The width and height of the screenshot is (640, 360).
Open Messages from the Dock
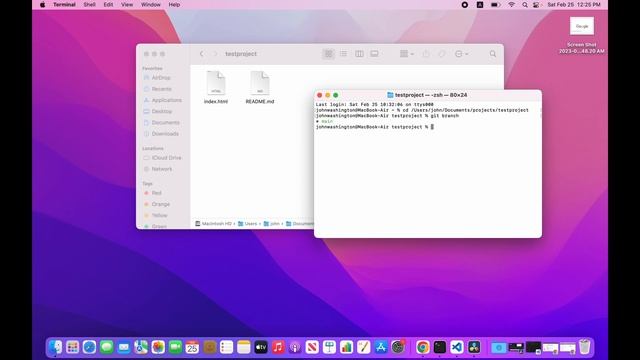107,347
